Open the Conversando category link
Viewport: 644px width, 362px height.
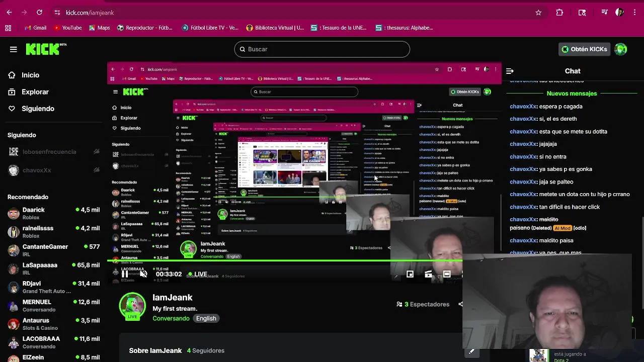(x=171, y=318)
